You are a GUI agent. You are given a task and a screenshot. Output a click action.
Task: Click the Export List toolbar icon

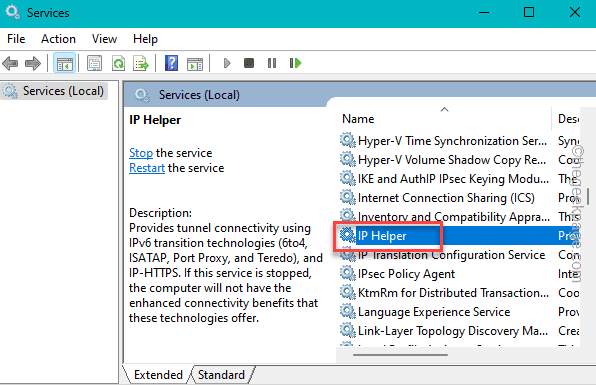[141, 63]
